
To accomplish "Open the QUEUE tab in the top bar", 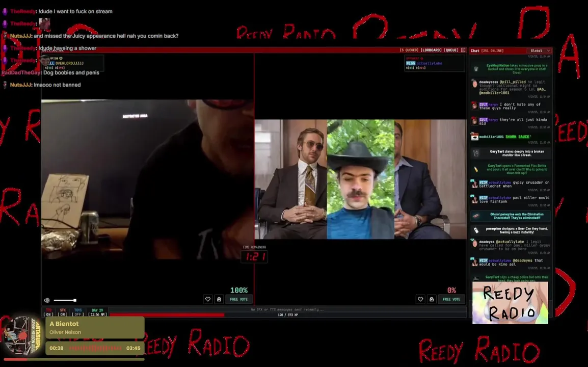I will pos(451,50).
